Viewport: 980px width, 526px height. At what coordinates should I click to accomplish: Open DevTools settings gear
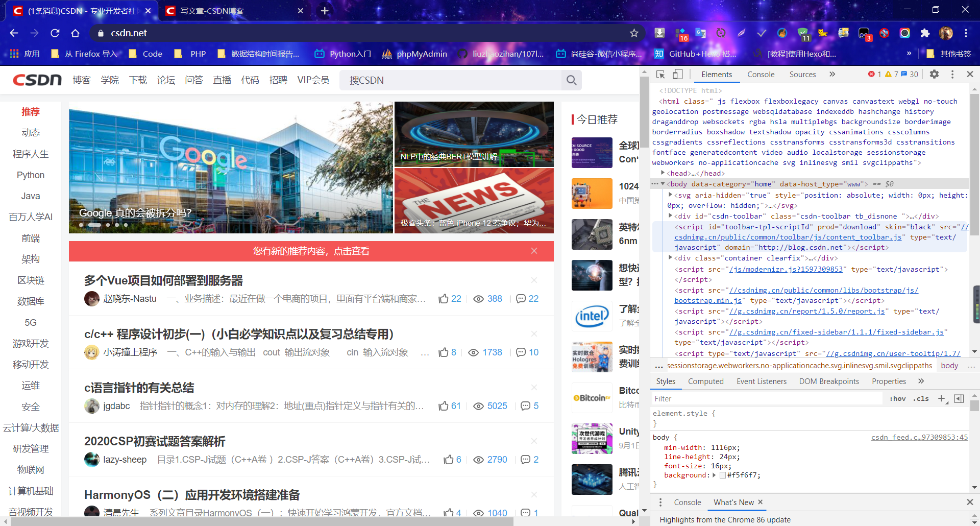tap(934, 74)
